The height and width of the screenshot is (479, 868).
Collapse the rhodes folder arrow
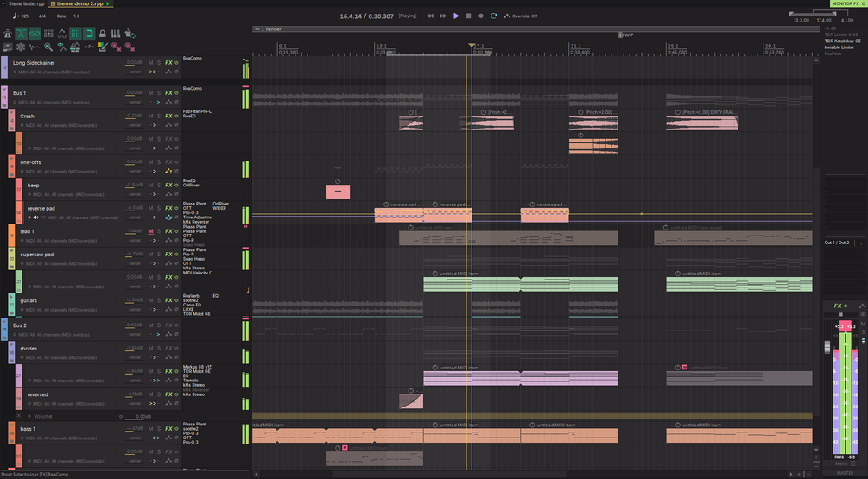tap(11, 344)
